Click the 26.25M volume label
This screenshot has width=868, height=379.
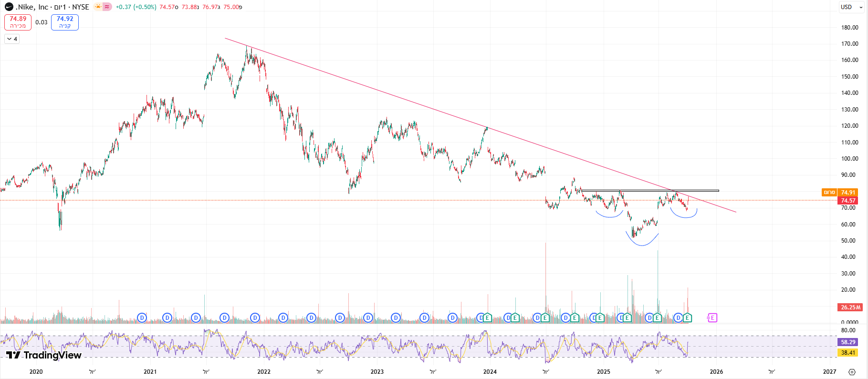pyautogui.click(x=850, y=307)
